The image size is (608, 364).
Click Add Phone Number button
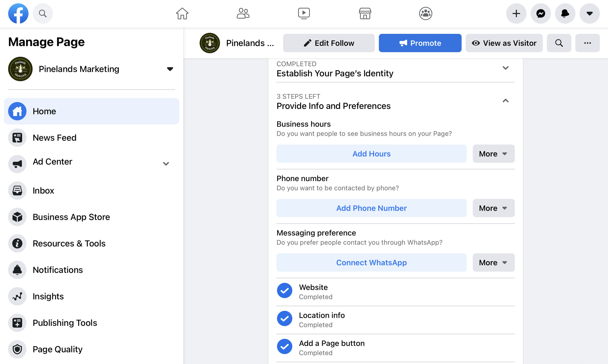[x=371, y=208]
